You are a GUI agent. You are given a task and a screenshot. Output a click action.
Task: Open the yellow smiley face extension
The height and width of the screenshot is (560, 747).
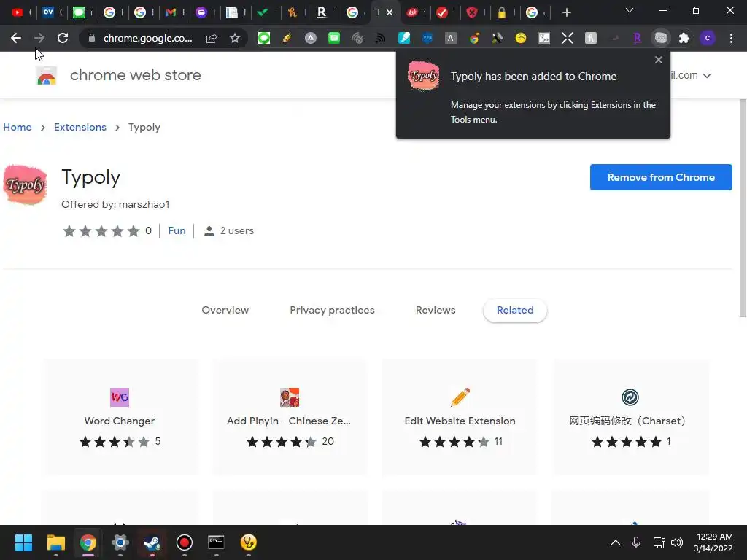point(521,38)
